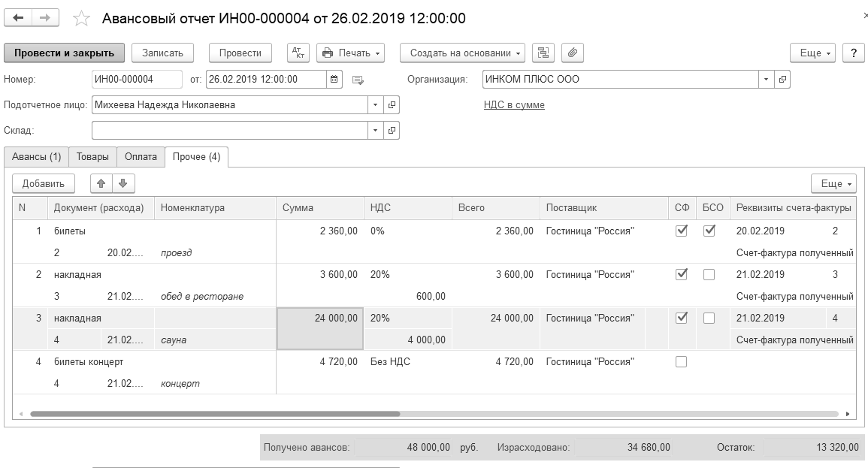The width and height of the screenshot is (868, 468).
Task: Expand the Печать dropdown
Action: (x=350, y=53)
